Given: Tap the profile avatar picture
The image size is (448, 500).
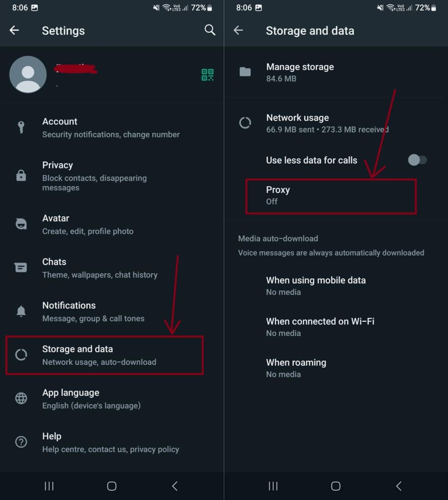Looking at the screenshot, I should pyautogui.click(x=28, y=74).
